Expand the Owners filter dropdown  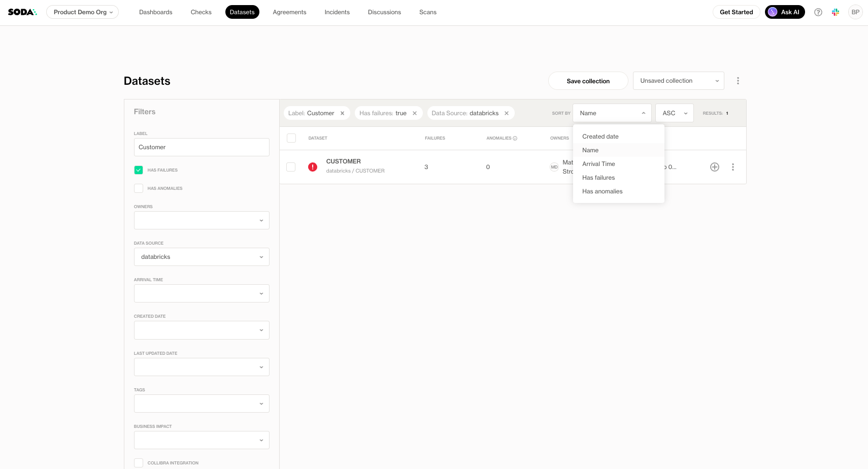[x=202, y=220]
